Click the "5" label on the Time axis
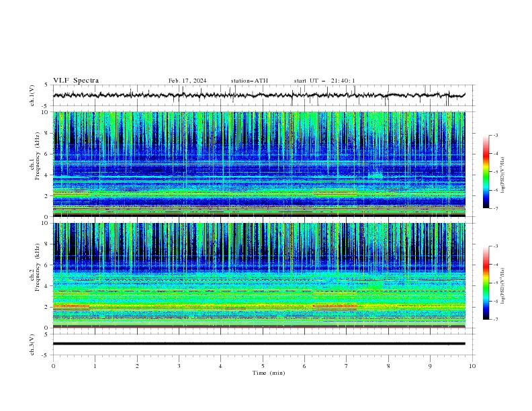The height and width of the screenshot is (411, 532). click(x=263, y=366)
